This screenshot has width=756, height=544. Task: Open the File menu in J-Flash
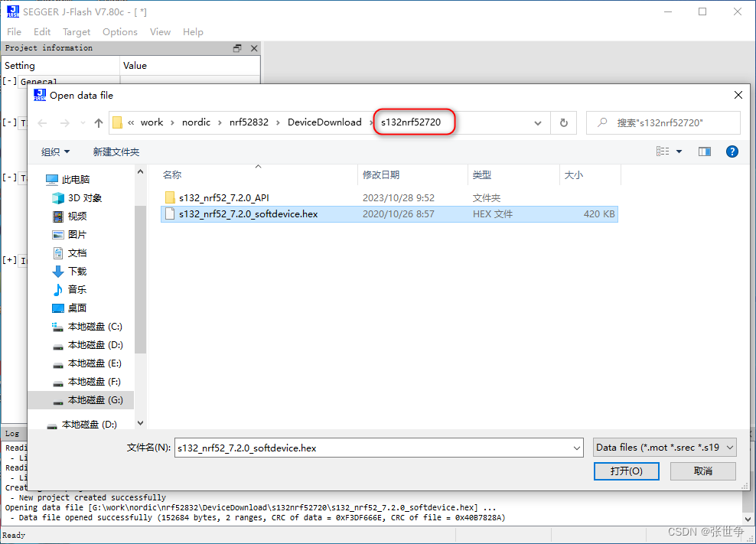14,32
